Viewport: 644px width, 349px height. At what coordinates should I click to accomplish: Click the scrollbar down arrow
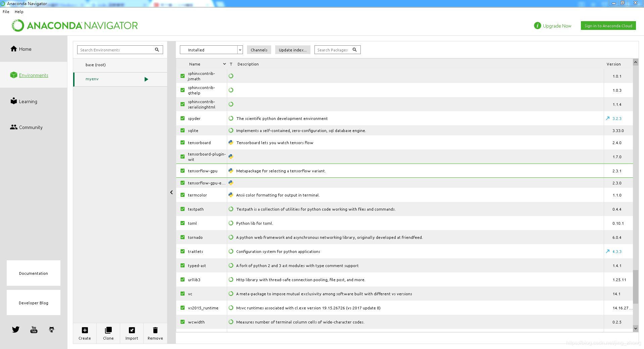point(635,328)
